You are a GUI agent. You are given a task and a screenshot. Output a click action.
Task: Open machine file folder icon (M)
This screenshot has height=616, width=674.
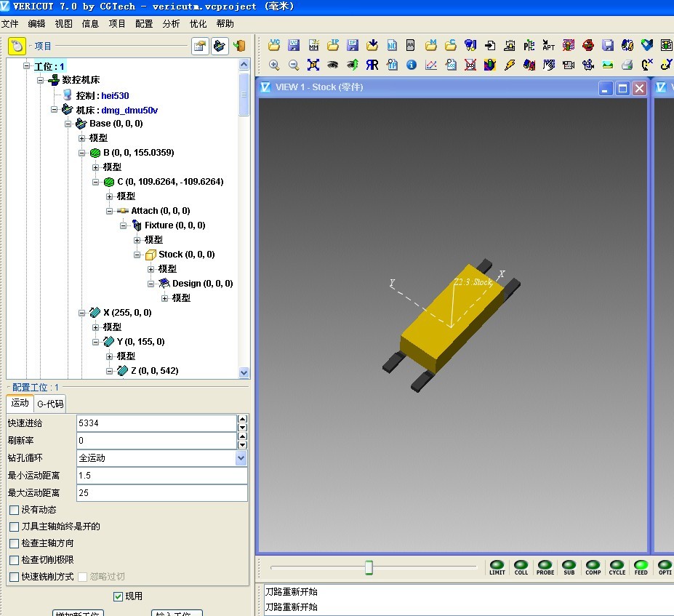click(x=431, y=45)
